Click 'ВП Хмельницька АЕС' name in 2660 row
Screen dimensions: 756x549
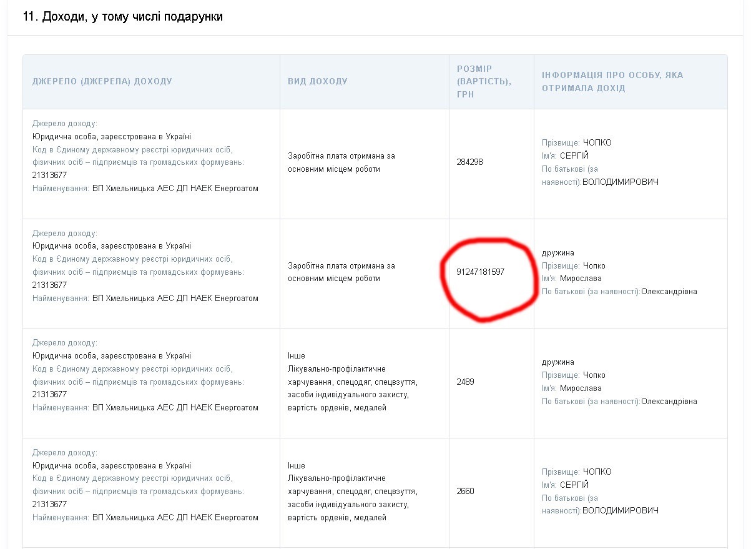click(175, 518)
